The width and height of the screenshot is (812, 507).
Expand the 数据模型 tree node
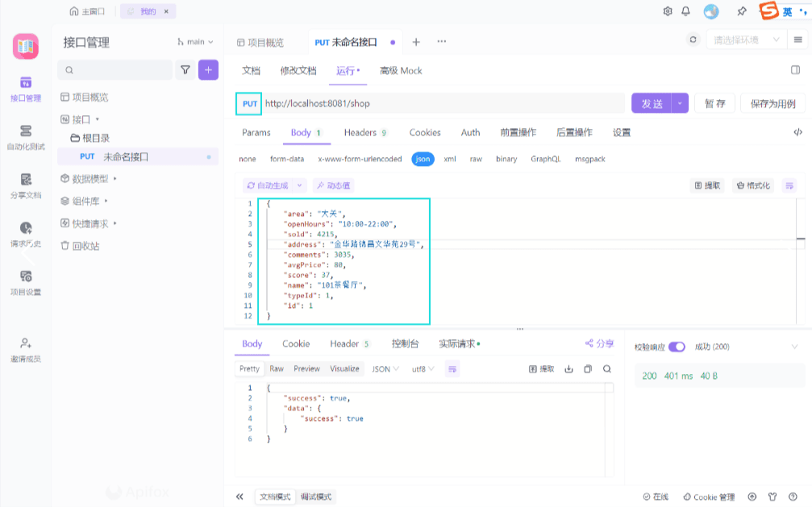click(x=89, y=179)
